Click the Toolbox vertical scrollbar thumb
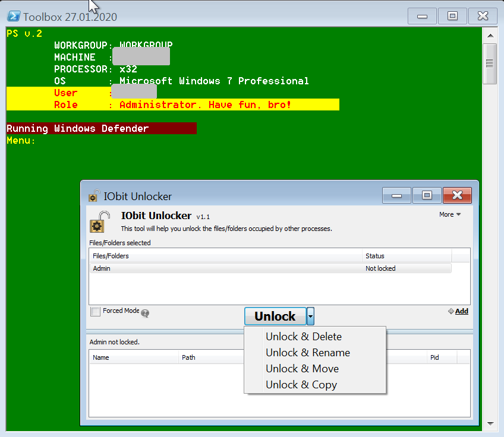 (490, 64)
